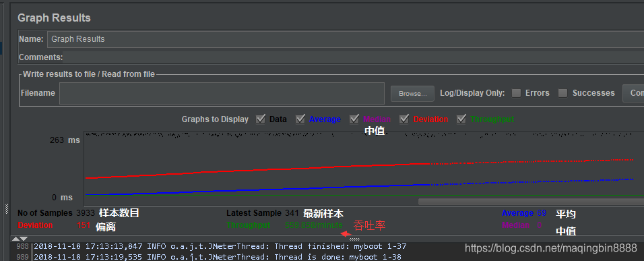Click the 'Thread finished: myboot 1-37' log line
The image size is (644, 261).
(x=220, y=247)
